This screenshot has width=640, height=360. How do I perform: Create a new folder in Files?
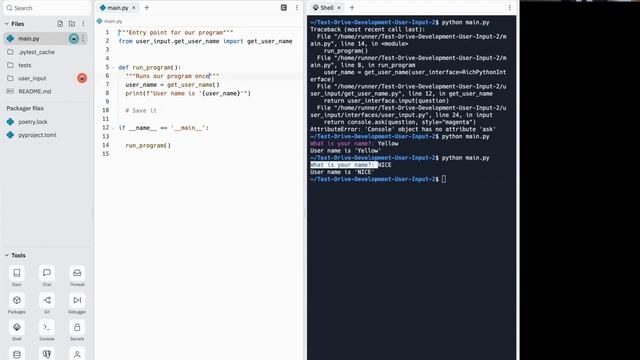pyautogui.click(x=72, y=24)
